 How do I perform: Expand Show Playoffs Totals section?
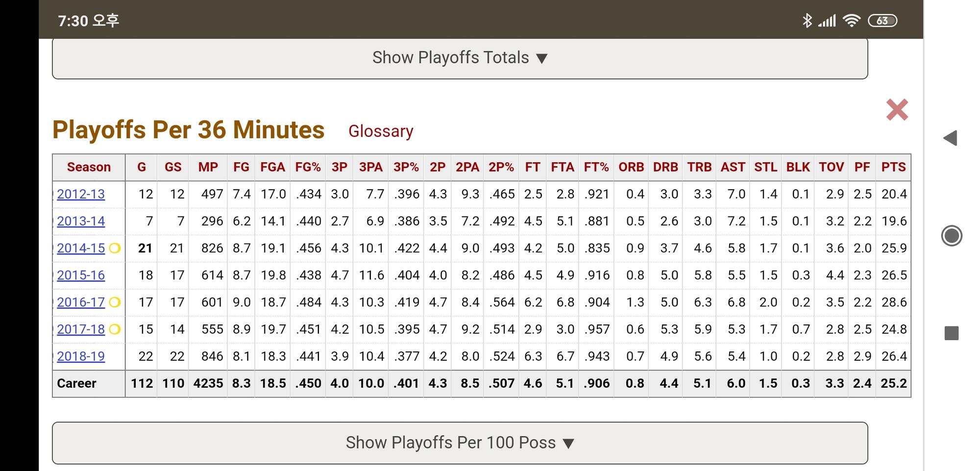click(460, 58)
